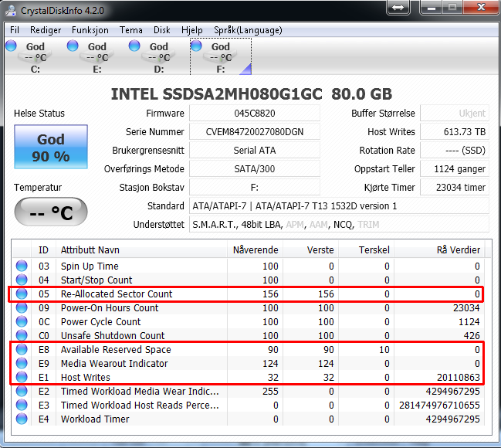Select the Media Wearout Indicator attribute name
This screenshot has height=448, width=501.
coord(114,364)
